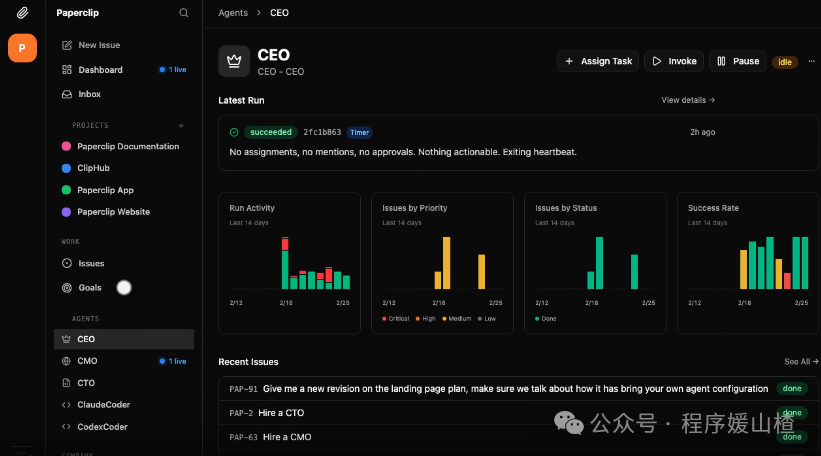Click the 1 live indicator beside CMO
The height and width of the screenshot is (456, 821).
pyautogui.click(x=173, y=361)
